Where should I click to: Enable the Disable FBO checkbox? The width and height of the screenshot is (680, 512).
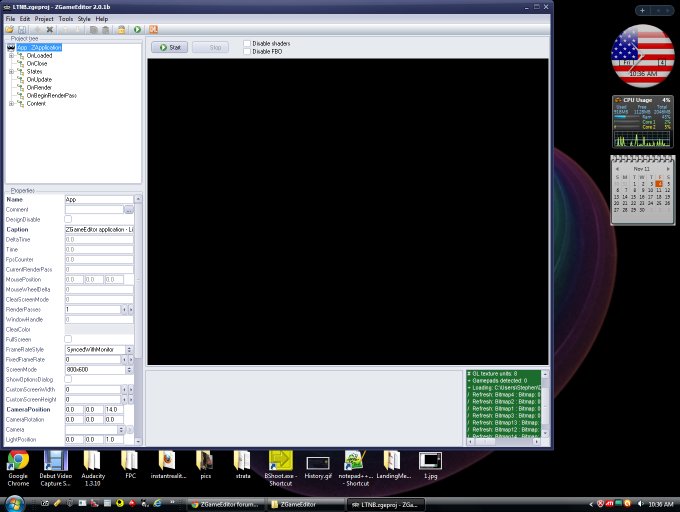tap(247, 51)
